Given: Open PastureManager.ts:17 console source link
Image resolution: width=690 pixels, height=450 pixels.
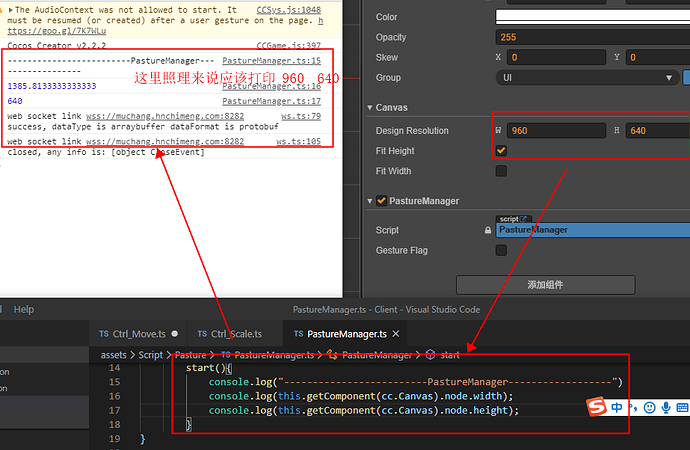Looking at the screenshot, I should click(x=272, y=101).
